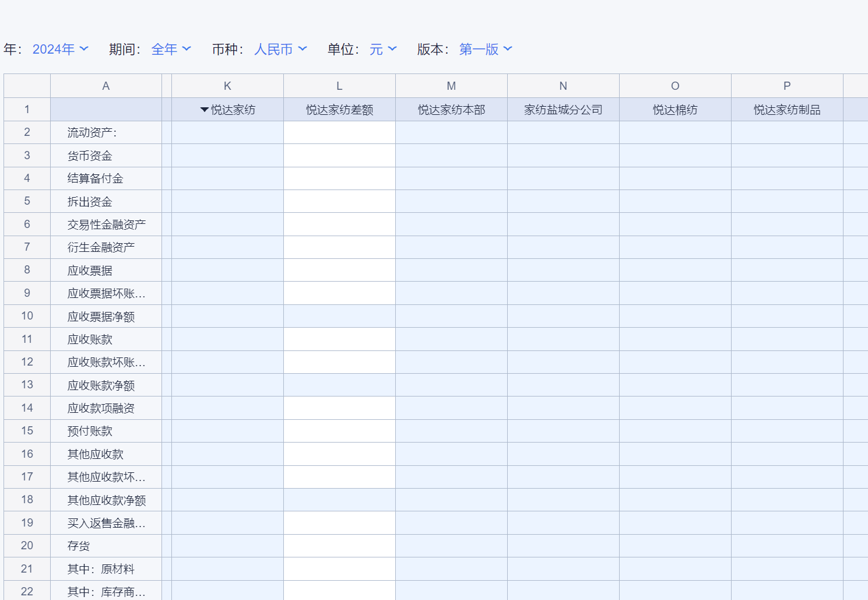Select column K header
Viewport: 868px width, 600px height.
tap(227, 86)
